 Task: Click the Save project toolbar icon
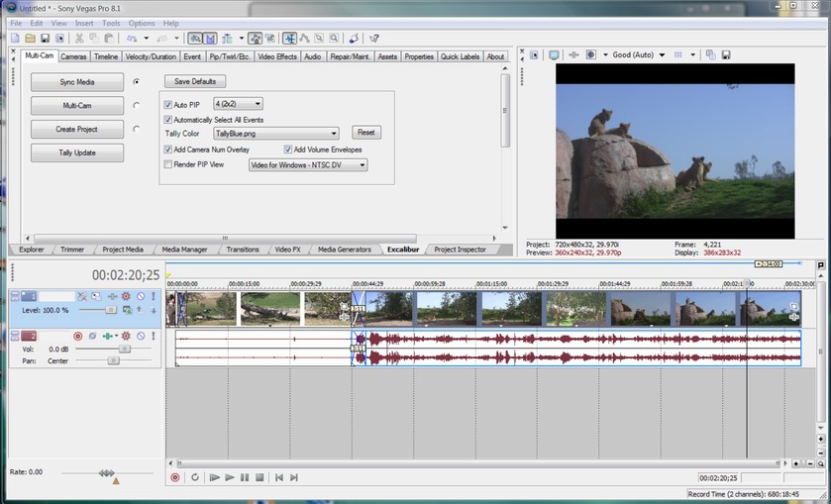(46, 39)
